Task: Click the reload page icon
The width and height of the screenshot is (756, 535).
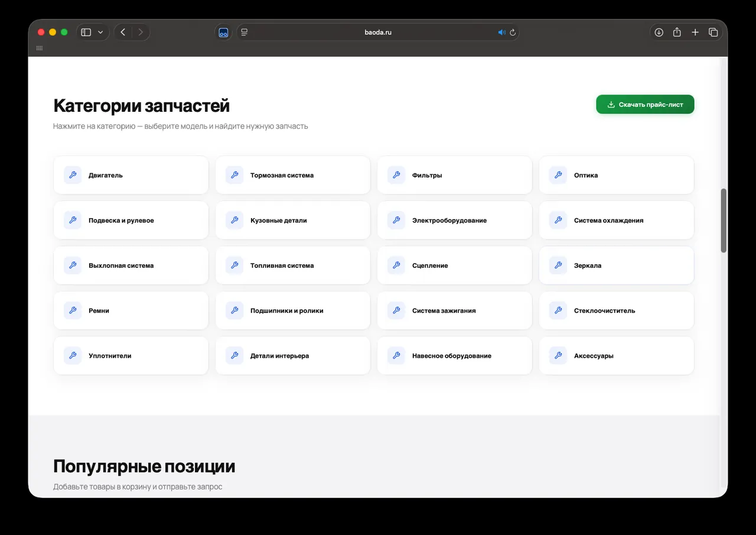Action: (x=513, y=33)
